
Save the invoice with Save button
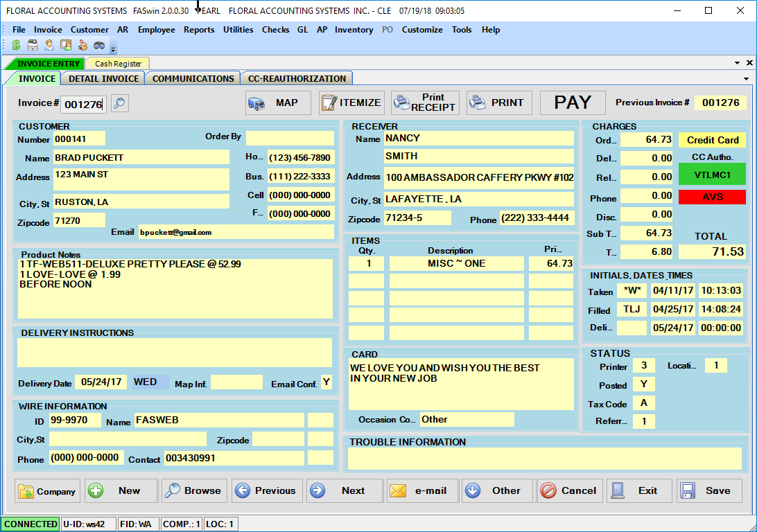click(x=709, y=491)
